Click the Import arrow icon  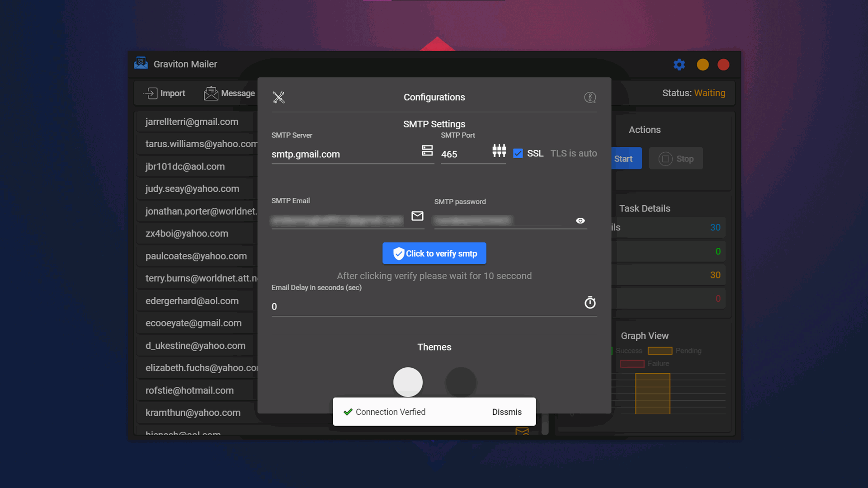[x=151, y=93]
